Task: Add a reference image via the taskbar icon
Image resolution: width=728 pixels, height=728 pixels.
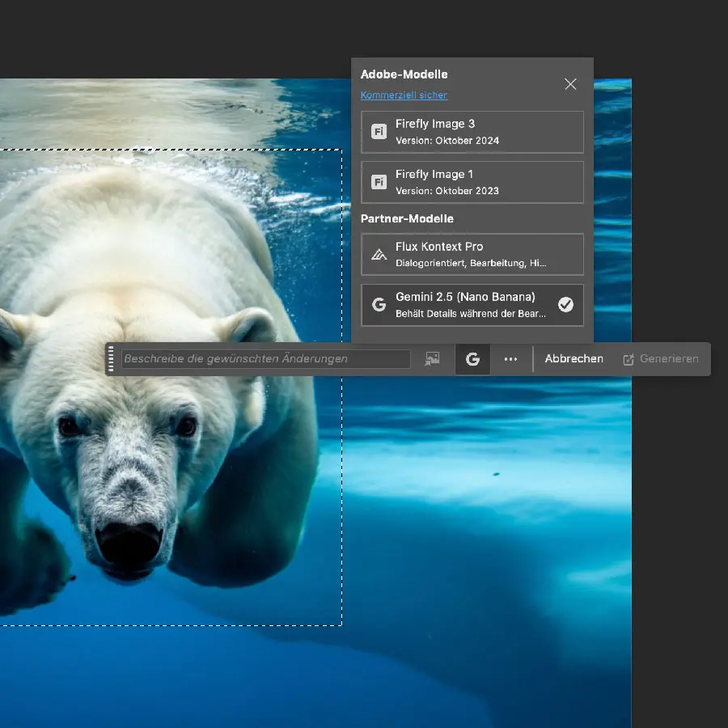Action: (433, 359)
